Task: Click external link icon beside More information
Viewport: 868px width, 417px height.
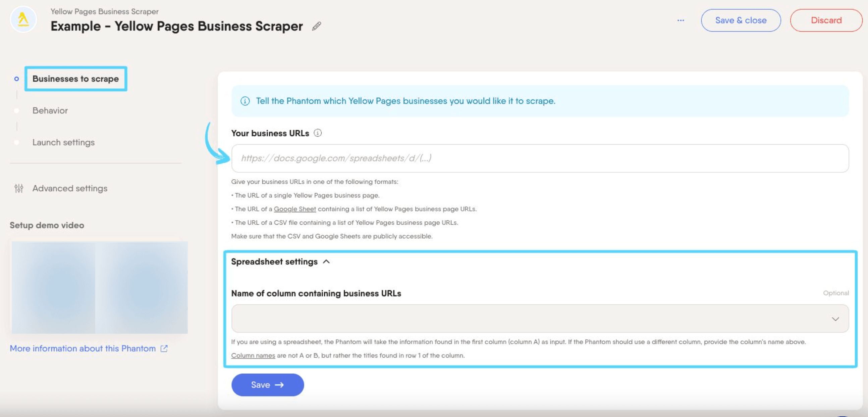Action: pos(164,349)
